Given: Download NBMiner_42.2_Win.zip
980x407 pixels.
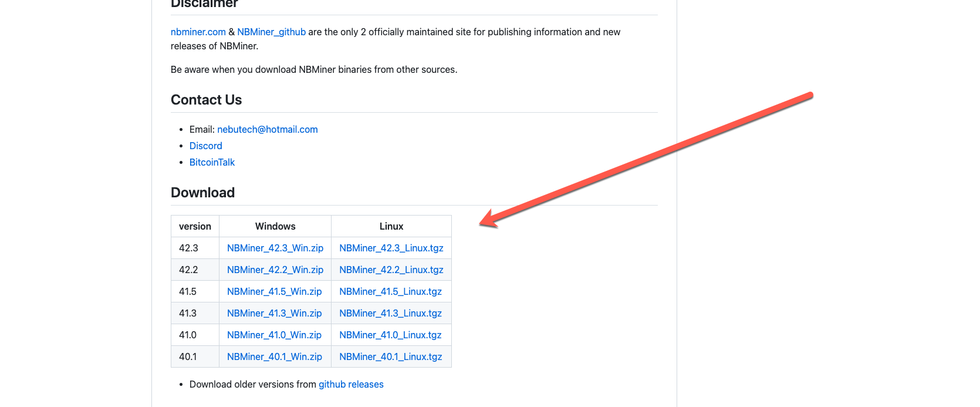Looking at the screenshot, I should coord(275,270).
